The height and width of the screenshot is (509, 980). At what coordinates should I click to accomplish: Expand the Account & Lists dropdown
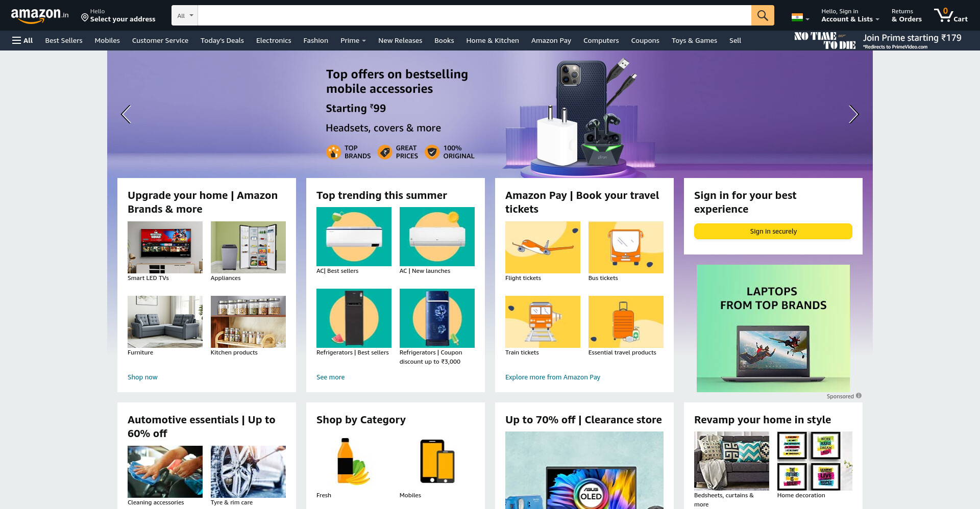pyautogui.click(x=850, y=15)
